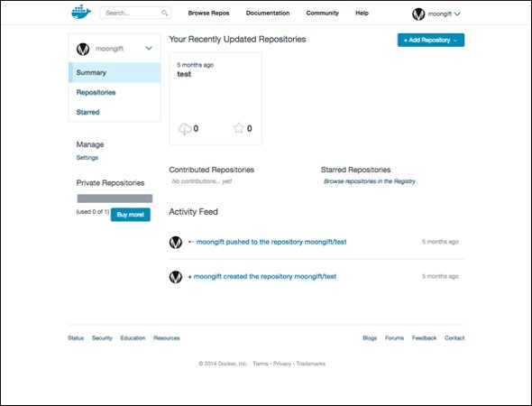Click the cloud download icon on test card
Image resolution: width=532 pixels, height=406 pixels.
(185, 129)
